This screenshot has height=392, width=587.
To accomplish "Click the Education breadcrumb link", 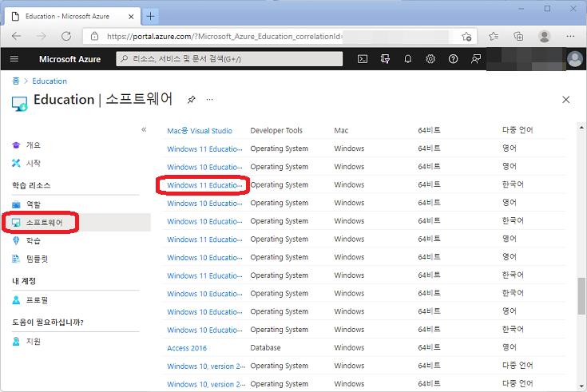I will [50, 81].
